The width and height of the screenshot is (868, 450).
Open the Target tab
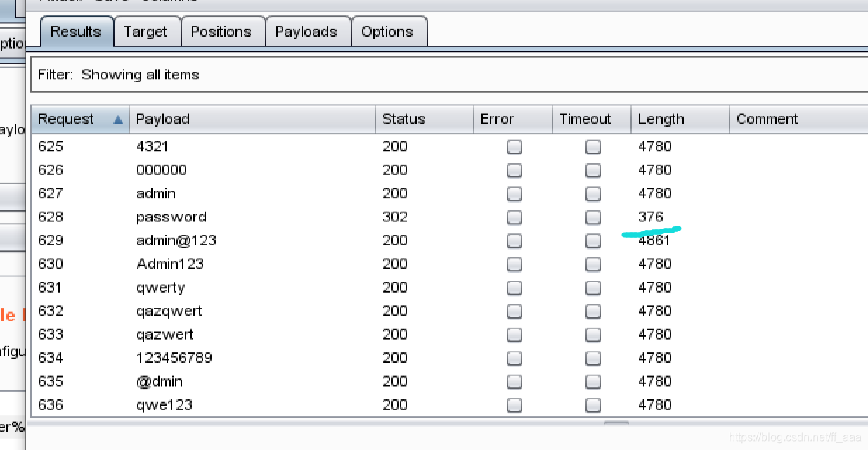pyautogui.click(x=145, y=32)
